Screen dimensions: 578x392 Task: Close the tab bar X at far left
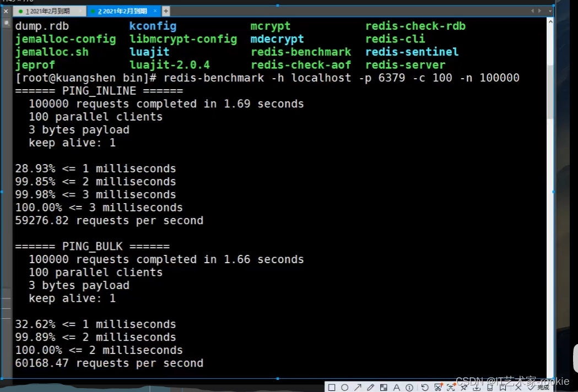point(6,12)
